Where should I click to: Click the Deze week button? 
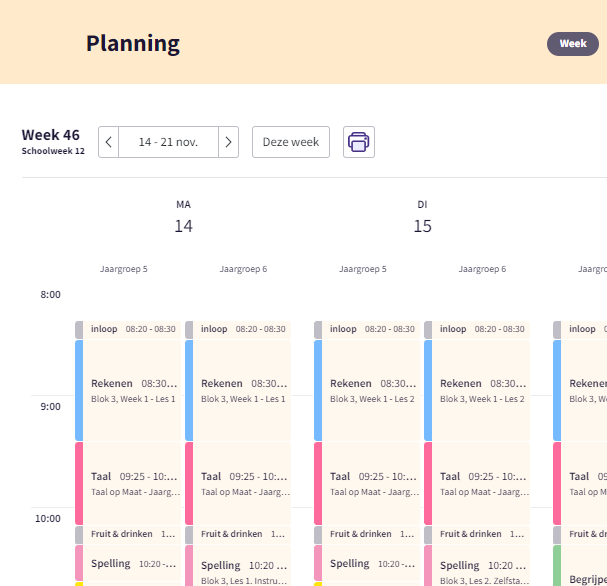pyautogui.click(x=291, y=142)
